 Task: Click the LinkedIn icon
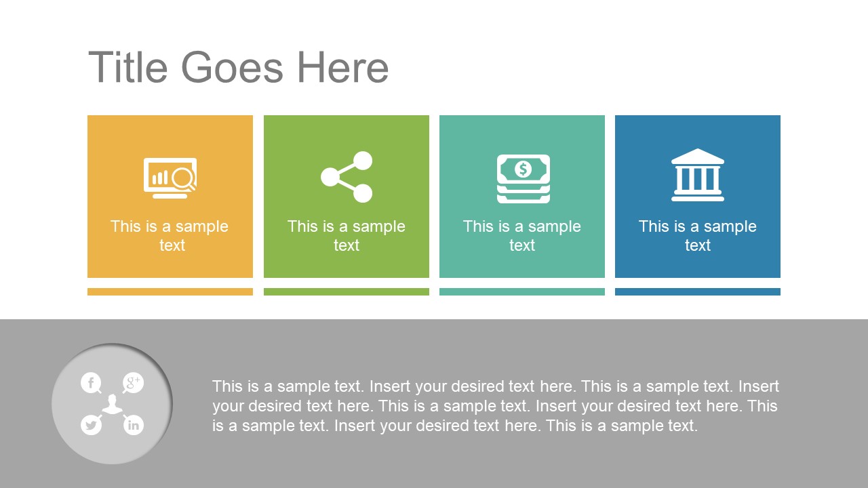point(134,425)
